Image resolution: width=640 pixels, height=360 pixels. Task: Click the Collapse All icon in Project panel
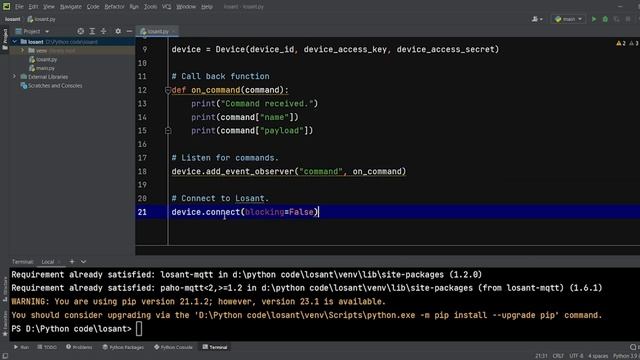[x=104, y=31]
